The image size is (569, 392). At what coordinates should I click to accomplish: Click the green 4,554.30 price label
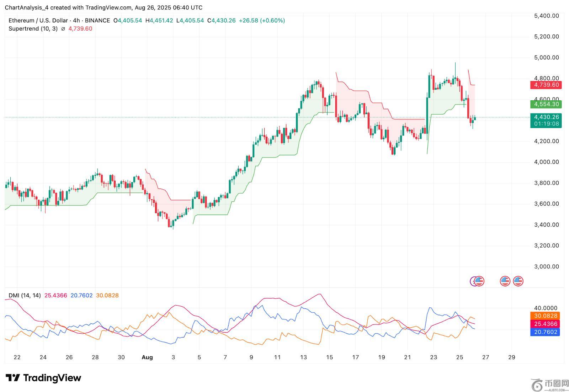546,104
